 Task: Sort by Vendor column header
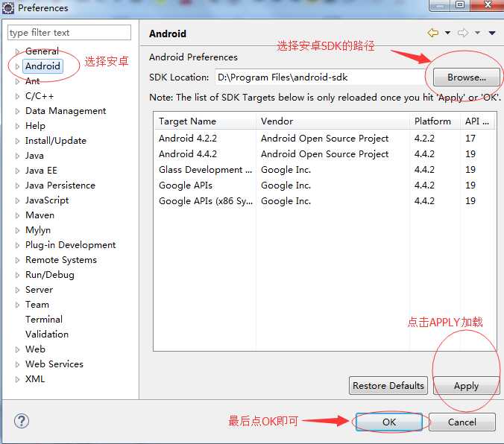333,121
